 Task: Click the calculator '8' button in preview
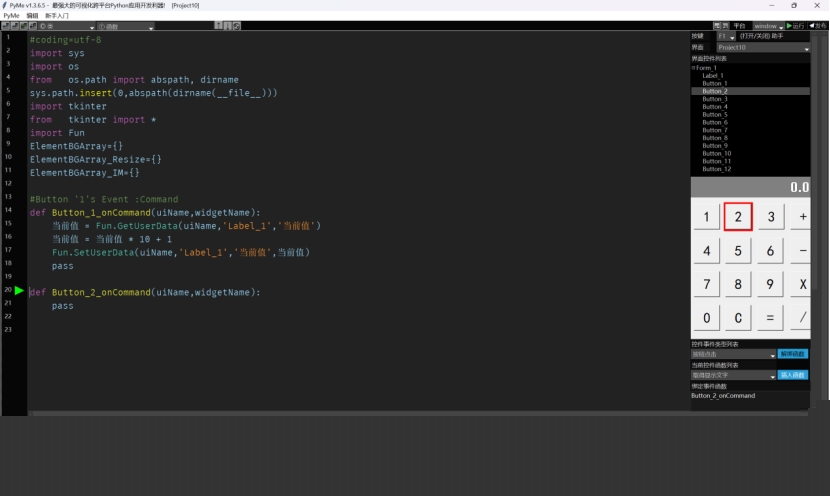click(738, 285)
